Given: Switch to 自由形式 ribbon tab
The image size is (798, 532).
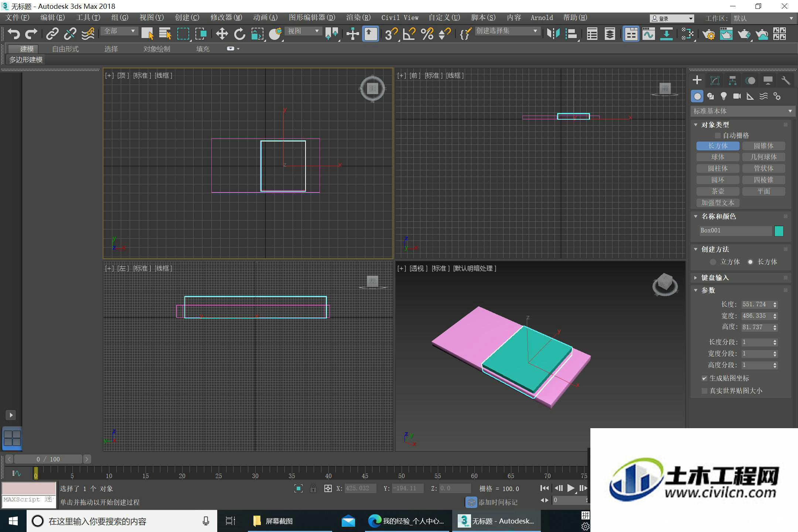Looking at the screenshot, I should (65, 49).
